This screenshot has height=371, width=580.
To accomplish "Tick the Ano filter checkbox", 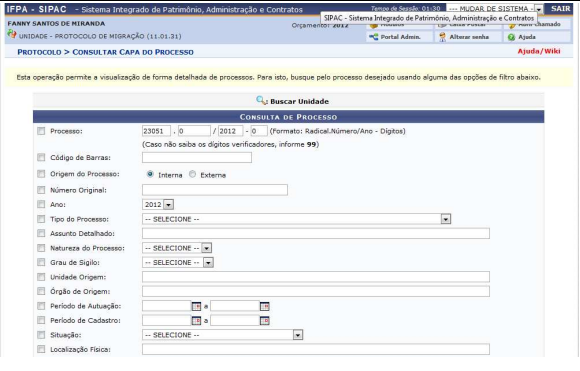I will 41,204.
